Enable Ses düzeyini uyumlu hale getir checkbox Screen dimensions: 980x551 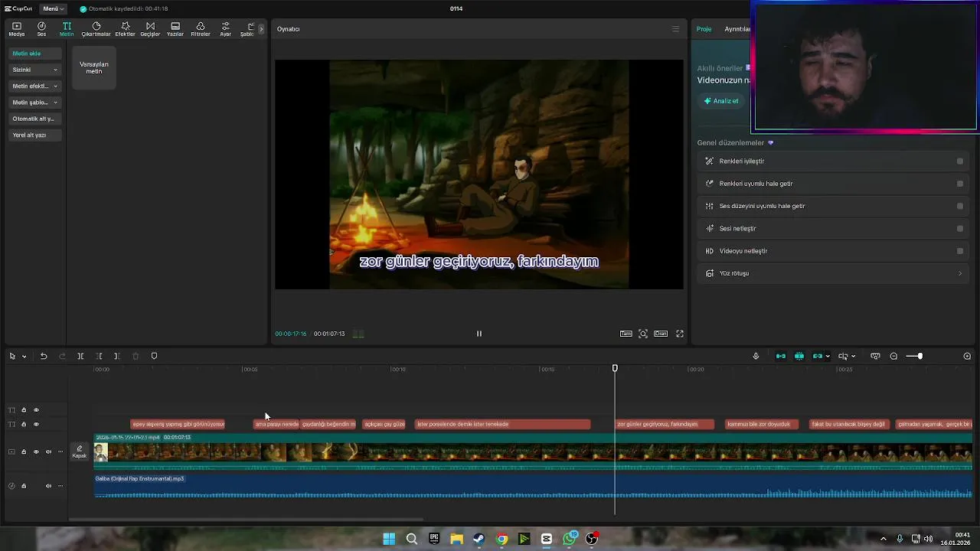tap(960, 206)
